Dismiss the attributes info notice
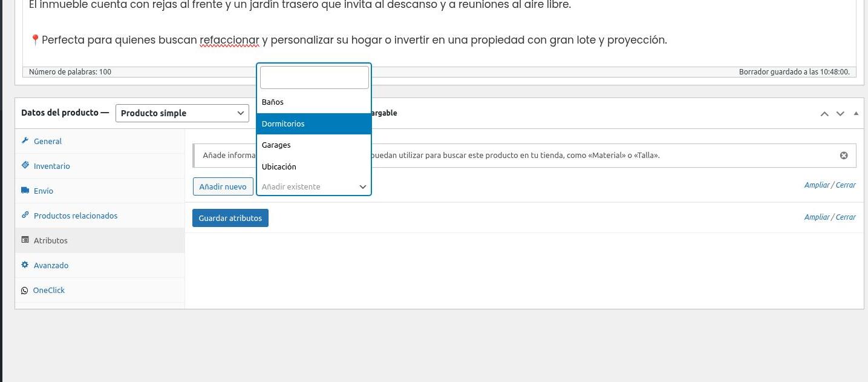This screenshot has width=868, height=382. [x=844, y=156]
